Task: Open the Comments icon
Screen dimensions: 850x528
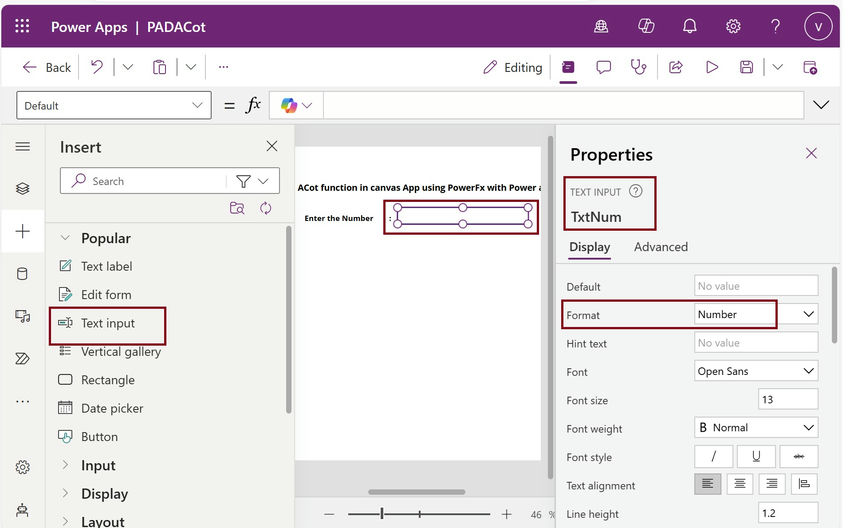Action: 603,67
